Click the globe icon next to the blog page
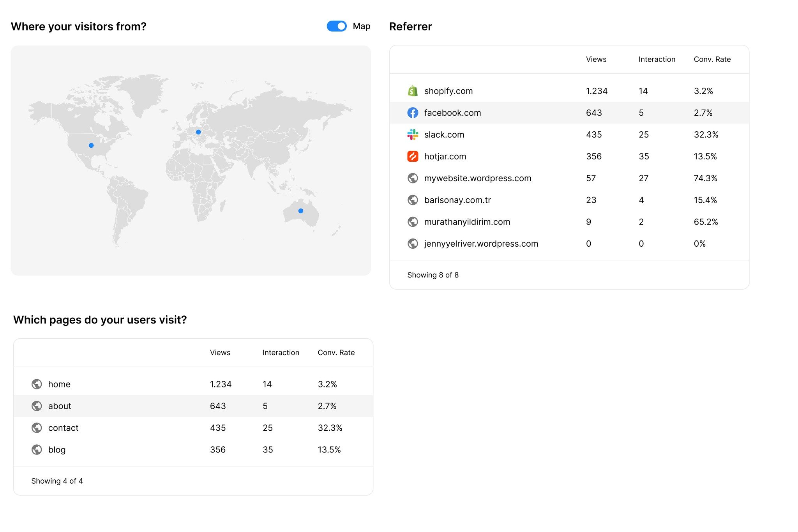 [x=37, y=449]
